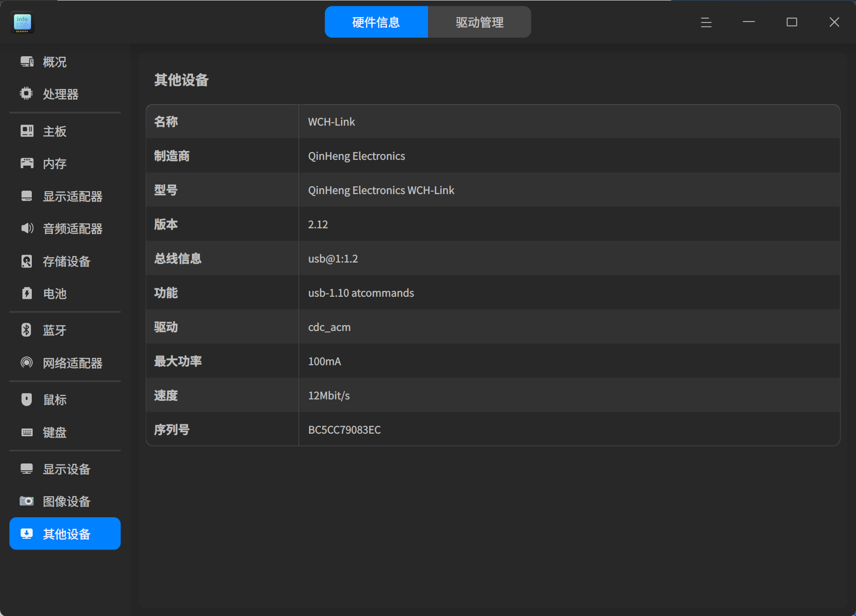Select the 电池 battery icon
The width and height of the screenshot is (856, 616).
[27, 293]
